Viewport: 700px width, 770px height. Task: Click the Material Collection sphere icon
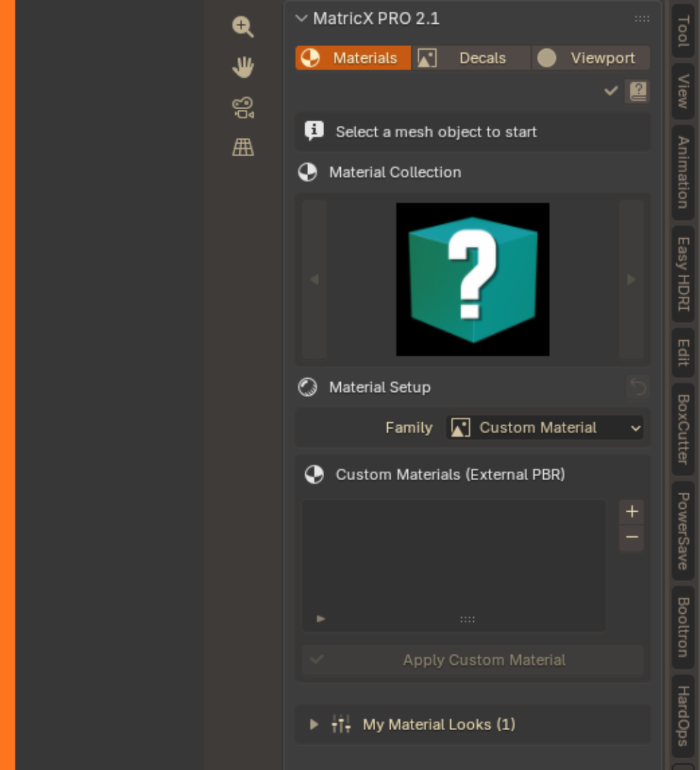click(x=307, y=172)
